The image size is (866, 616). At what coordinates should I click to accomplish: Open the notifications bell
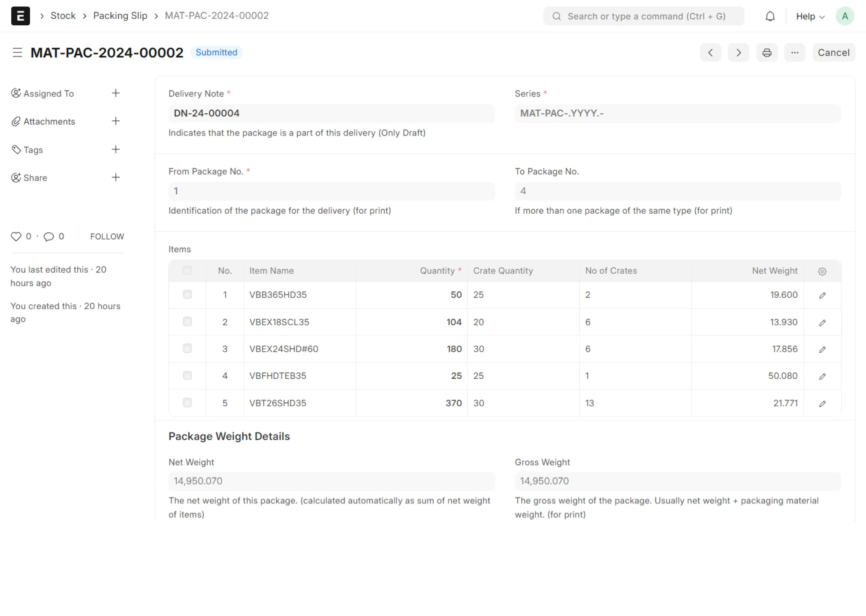(770, 16)
